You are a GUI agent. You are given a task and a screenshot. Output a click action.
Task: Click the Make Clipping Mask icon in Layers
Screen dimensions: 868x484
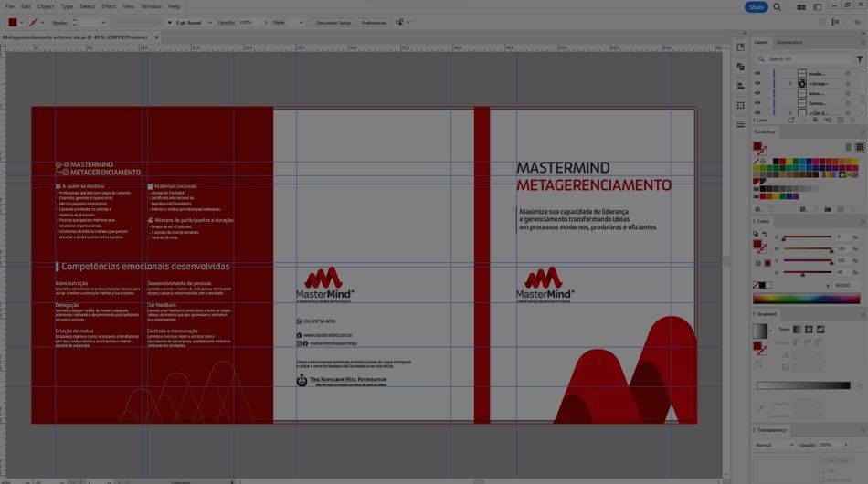pyautogui.click(x=815, y=120)
